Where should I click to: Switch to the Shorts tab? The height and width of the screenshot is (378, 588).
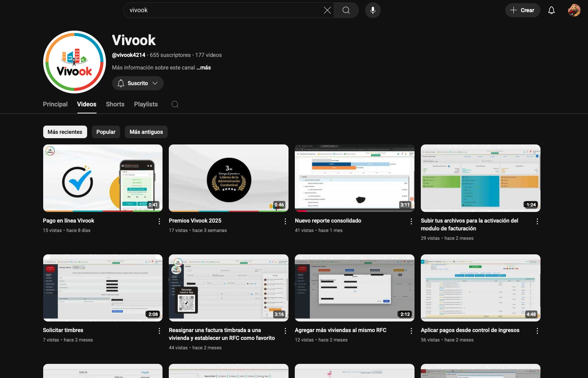[115, 104]
